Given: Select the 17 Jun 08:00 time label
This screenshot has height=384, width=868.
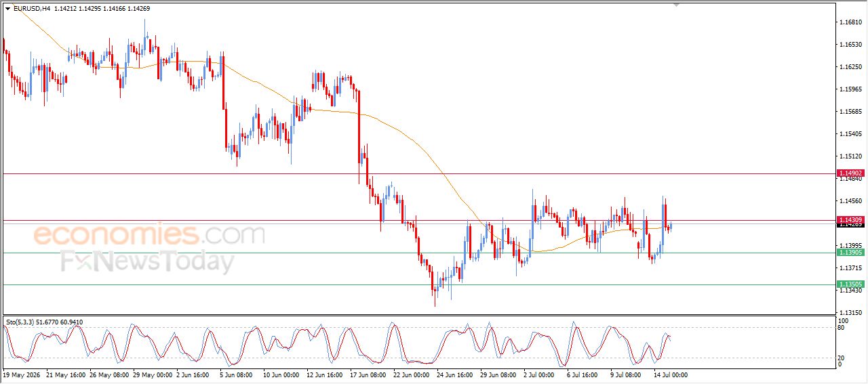Looking at the screenshot, I should click(x=368, y=374).
